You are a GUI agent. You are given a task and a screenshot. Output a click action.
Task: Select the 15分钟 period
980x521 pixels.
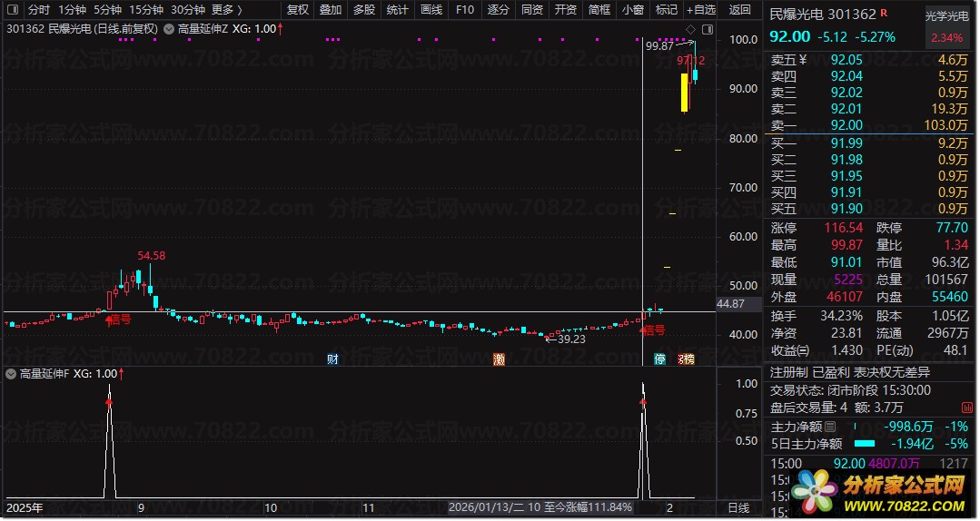[146, 9]
